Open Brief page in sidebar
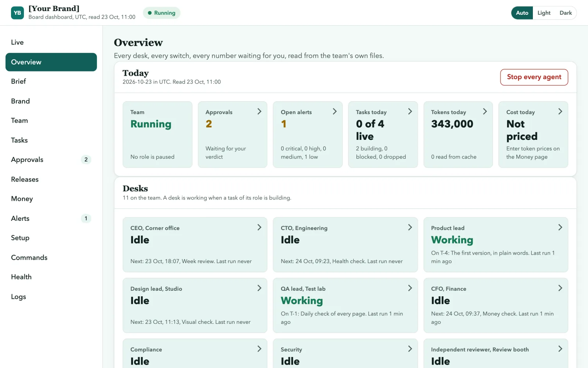 pos(51,81)
